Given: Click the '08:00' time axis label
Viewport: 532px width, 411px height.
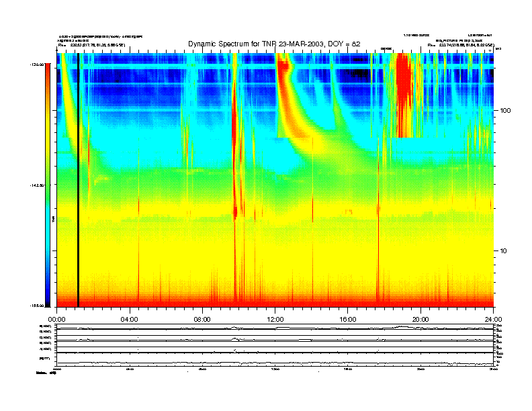Looking at the screenshot, I should [x=202, y=320].
